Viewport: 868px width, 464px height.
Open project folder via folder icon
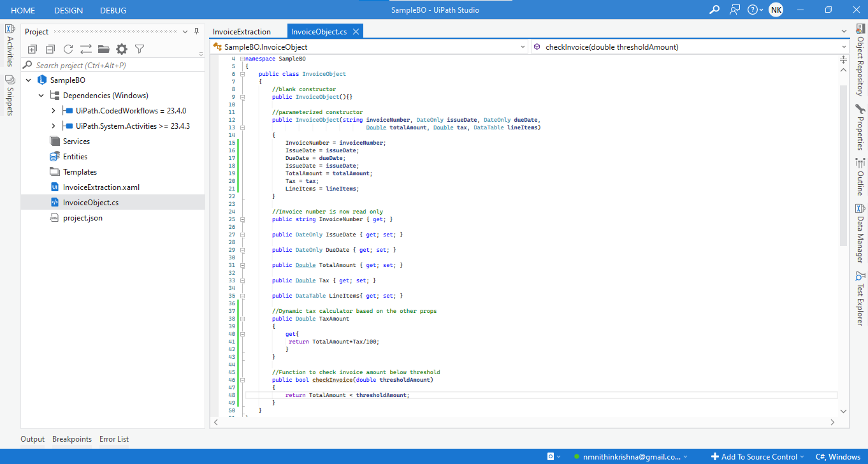pyautogui.click(x=104, y=49)
